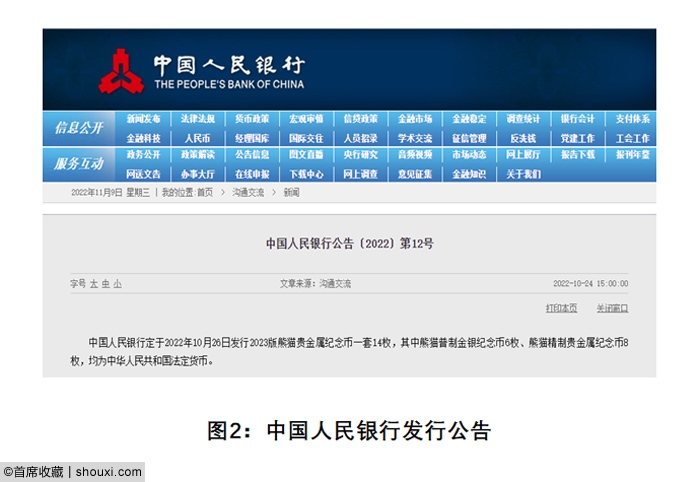
Task: Go to 意见征集 page
Action: (415, 174)
